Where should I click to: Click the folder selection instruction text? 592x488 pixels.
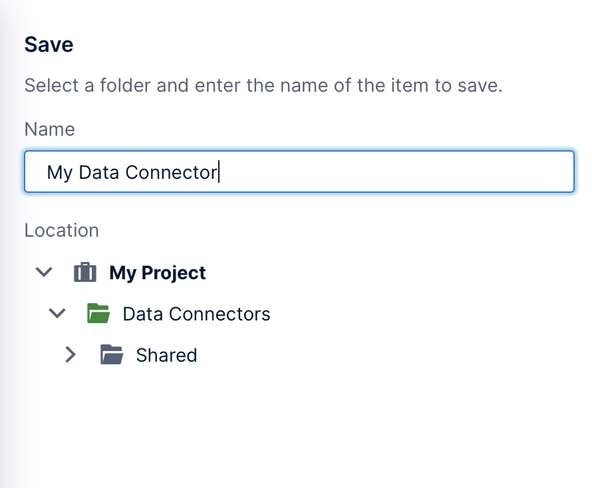pos(264,85)
